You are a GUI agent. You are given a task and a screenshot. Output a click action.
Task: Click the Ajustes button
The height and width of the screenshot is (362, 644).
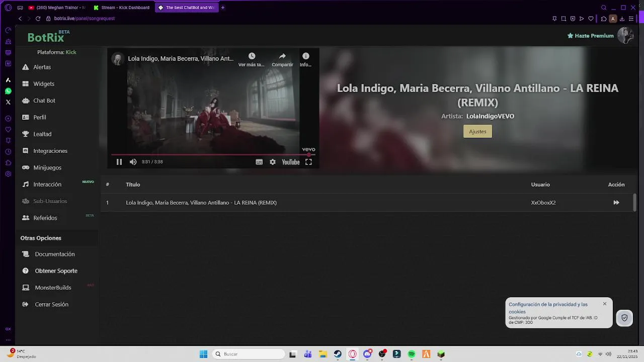coord(477,131)
